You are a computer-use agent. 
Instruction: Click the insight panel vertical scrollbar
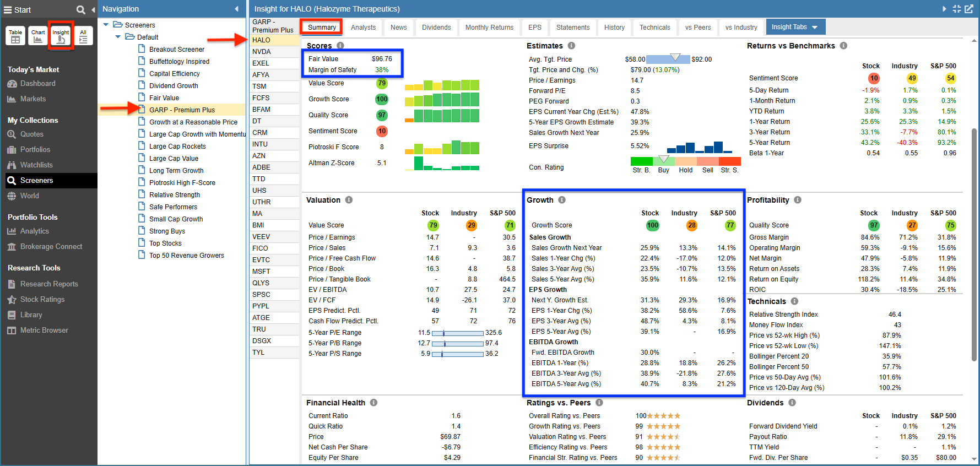(x=974, y=245)
